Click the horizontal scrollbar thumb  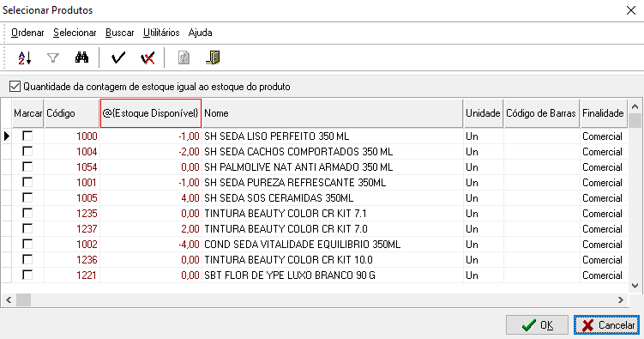pyautogui.click(x=23, y=300)
